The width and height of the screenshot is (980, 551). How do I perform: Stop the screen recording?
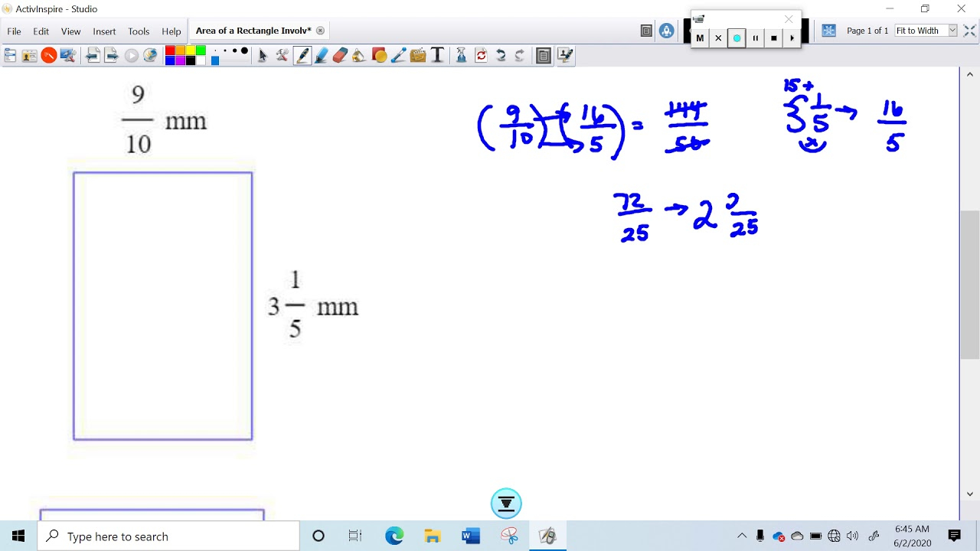point(773,37)
